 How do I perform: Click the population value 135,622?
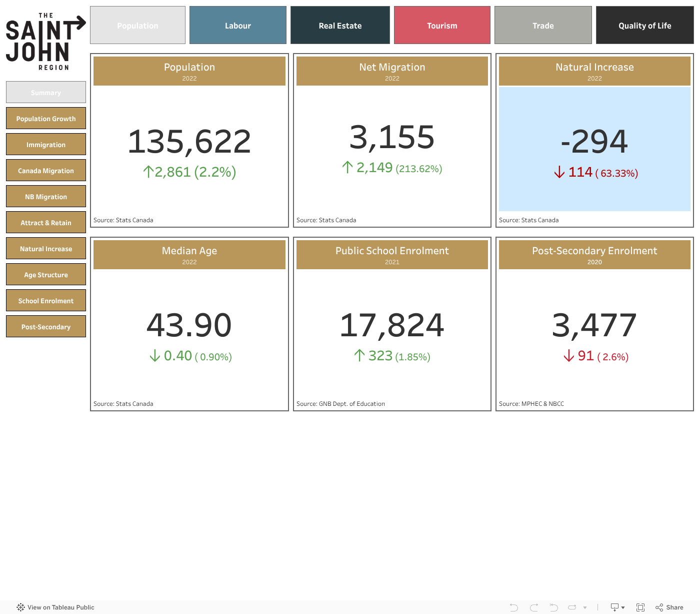click(x=189, y=141)
